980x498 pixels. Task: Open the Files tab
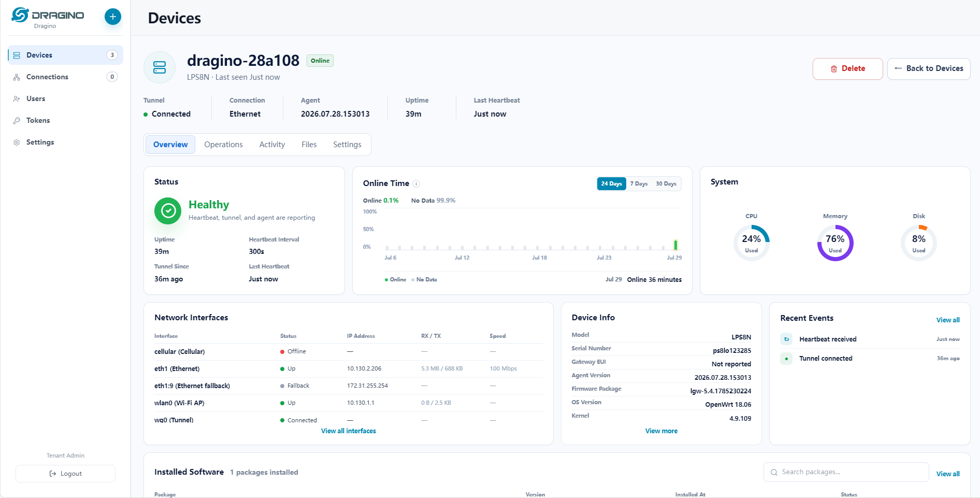tap(309, 145)
